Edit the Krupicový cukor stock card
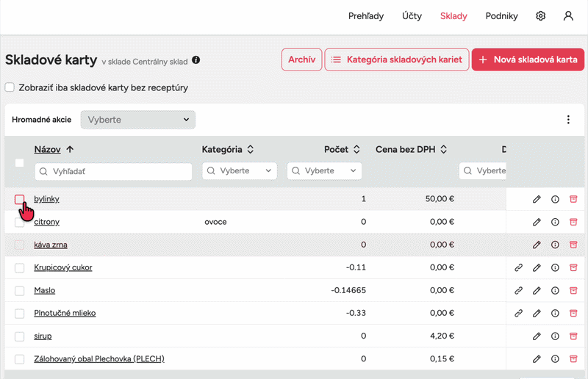 point(537,267)
